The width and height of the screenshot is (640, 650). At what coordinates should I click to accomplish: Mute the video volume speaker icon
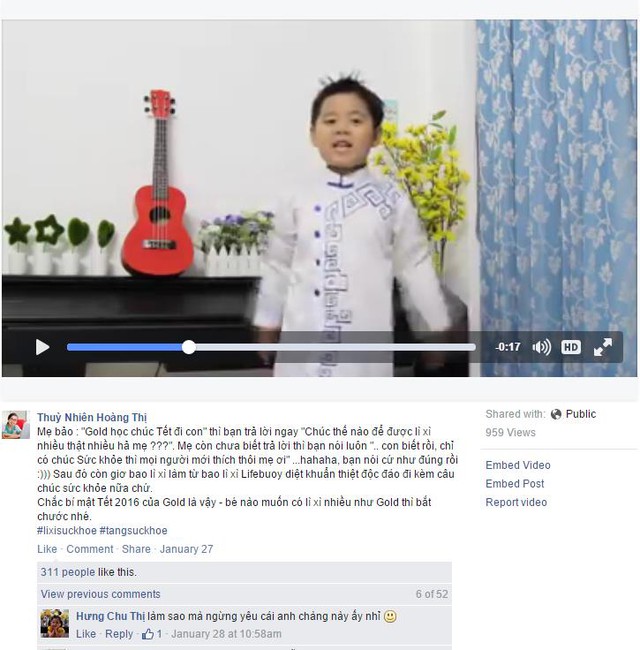[541, 347]
